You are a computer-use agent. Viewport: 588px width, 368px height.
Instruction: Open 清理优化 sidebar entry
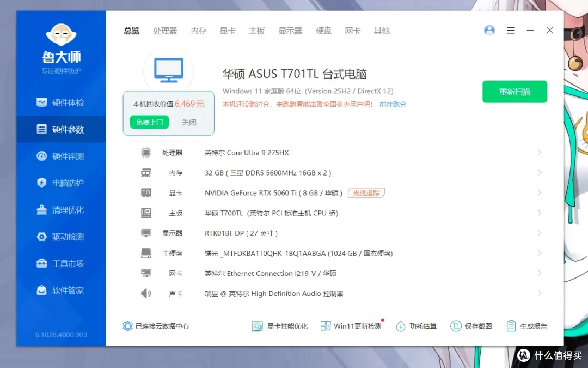click(61, 210)
